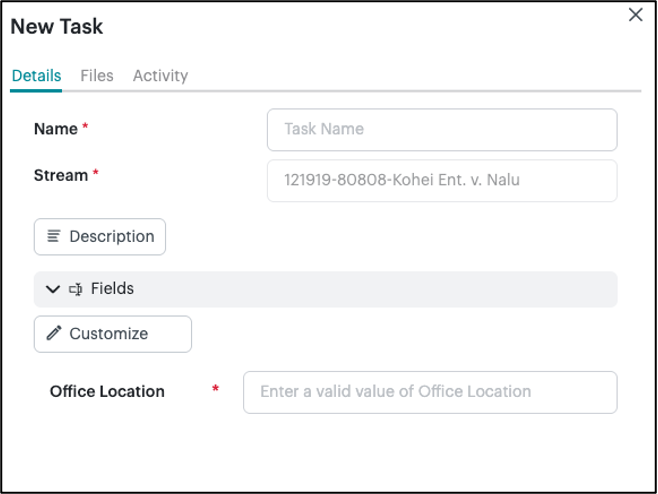Image resolution: width=658 pixels, height=494 pixels.
Task: Click the Name field label
Action: tap(56, 129)
